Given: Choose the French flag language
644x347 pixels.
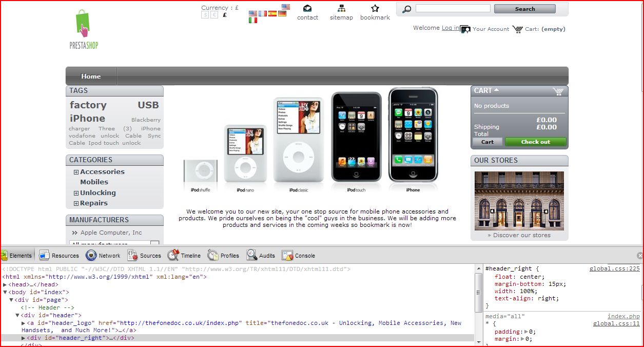Looking at the screenshot, I should (x=263, y=13).
